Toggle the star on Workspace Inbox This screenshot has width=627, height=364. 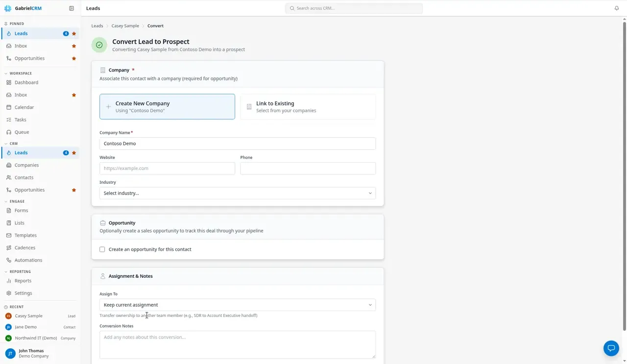[x=74, y=95]
